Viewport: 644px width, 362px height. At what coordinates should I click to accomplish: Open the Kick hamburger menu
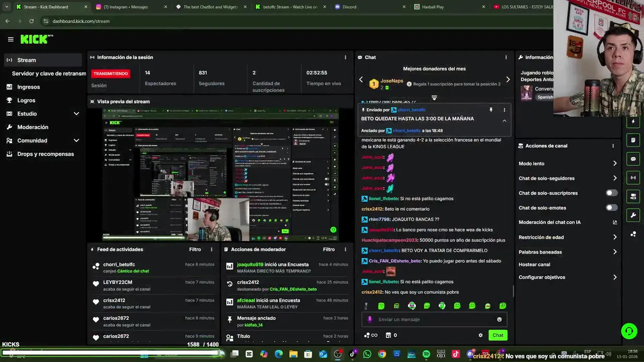[11, 39]
